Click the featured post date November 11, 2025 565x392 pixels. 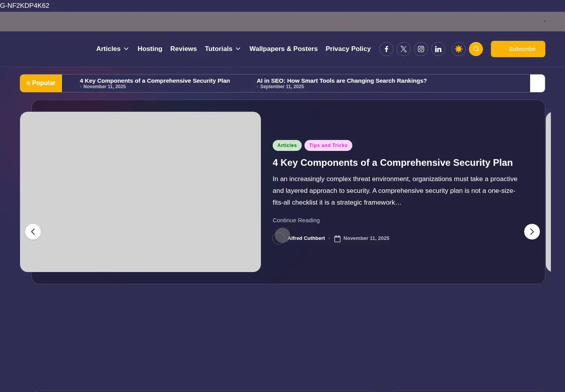click(366, 238)
